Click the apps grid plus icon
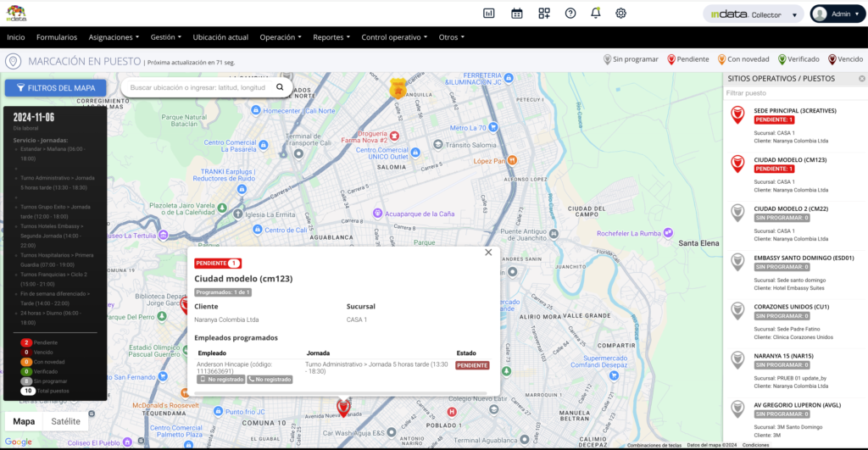Image resolution: width=868 pixels, height=450 pixels. point(543,13)
